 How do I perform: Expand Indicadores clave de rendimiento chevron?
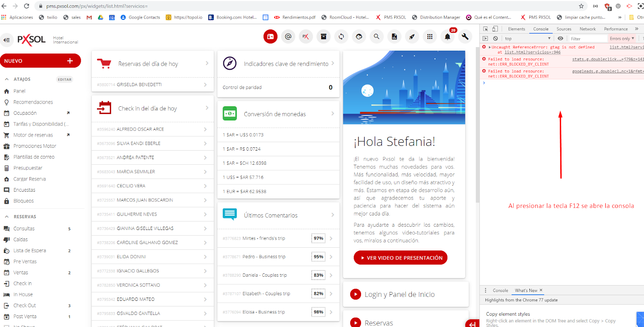[x=333, y=63]
